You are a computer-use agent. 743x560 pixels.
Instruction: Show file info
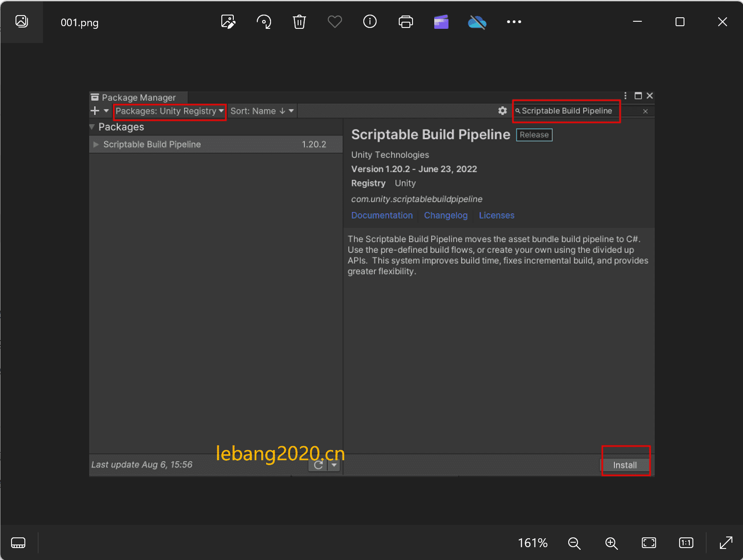370,22
